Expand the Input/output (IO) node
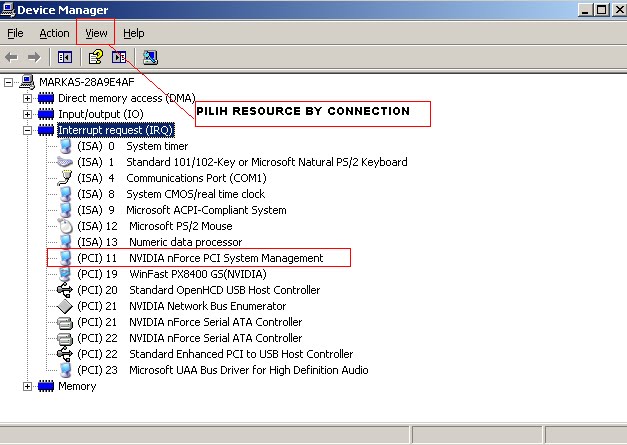Screen dimensions: 627x445 27,114
